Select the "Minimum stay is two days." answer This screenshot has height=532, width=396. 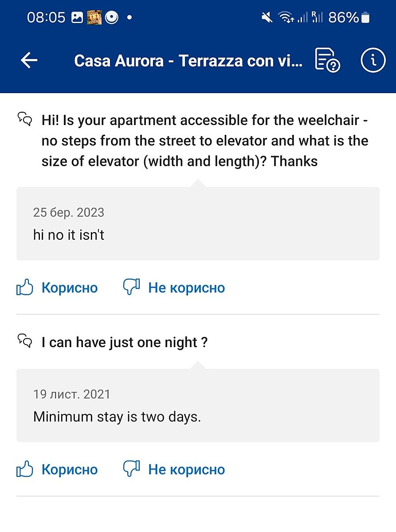198,406
